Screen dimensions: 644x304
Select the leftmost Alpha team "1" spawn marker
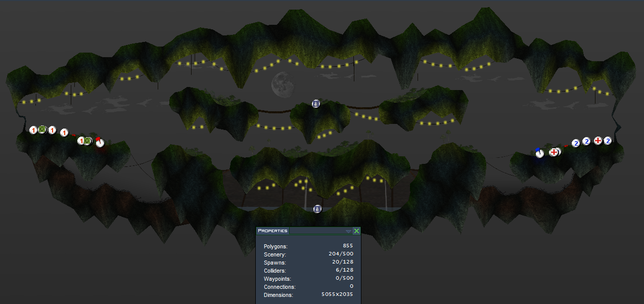[x=33, y=131]
